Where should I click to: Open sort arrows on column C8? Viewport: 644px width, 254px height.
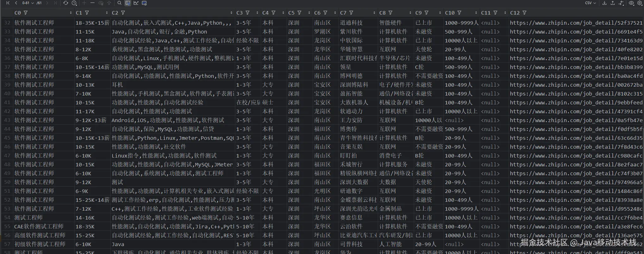pyautogui.click(x=410, y=13)
